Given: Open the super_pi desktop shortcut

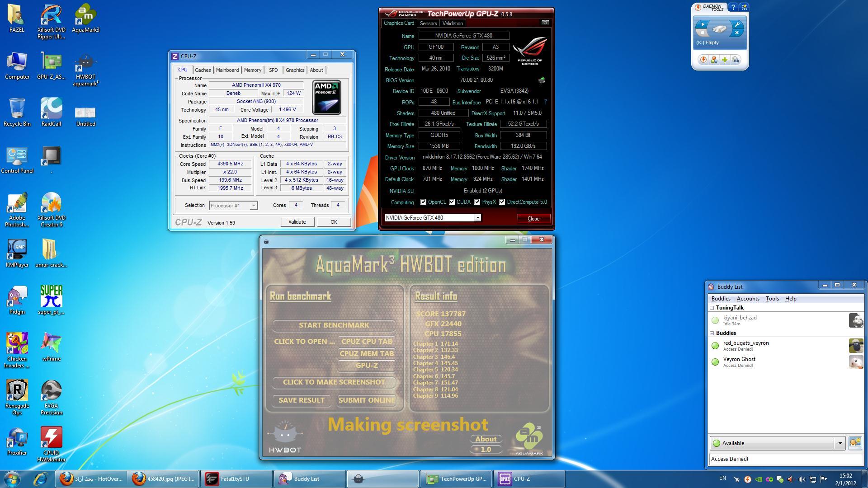Looking at the screenshot, I should click(51, 300).
